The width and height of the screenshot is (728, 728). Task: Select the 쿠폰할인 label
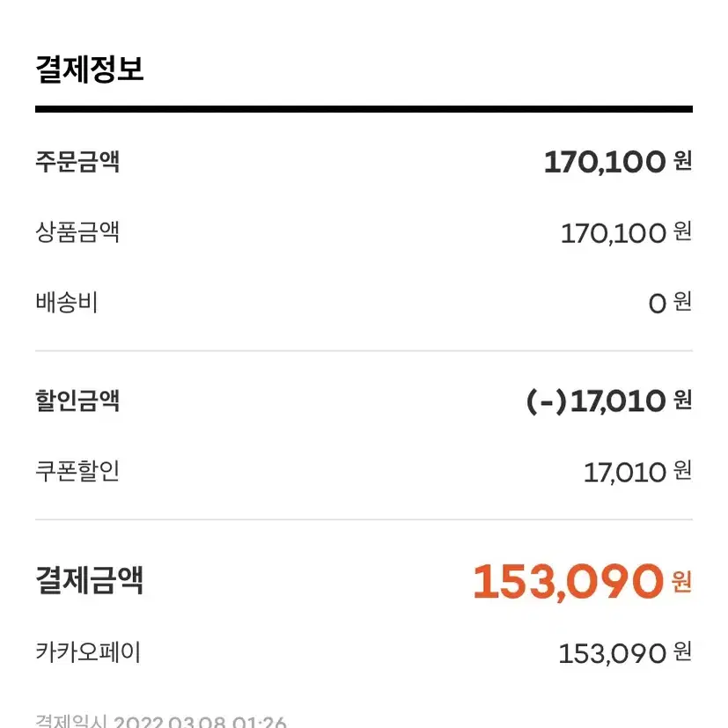click(77, 471)
